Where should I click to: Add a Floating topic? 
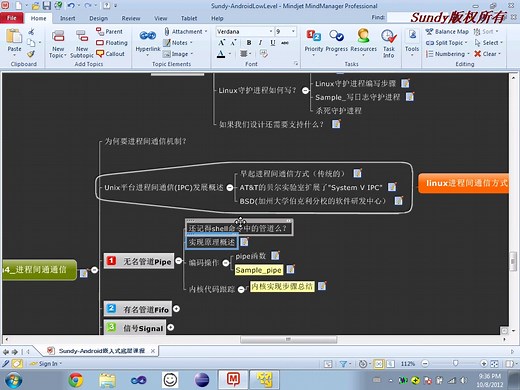112,43
